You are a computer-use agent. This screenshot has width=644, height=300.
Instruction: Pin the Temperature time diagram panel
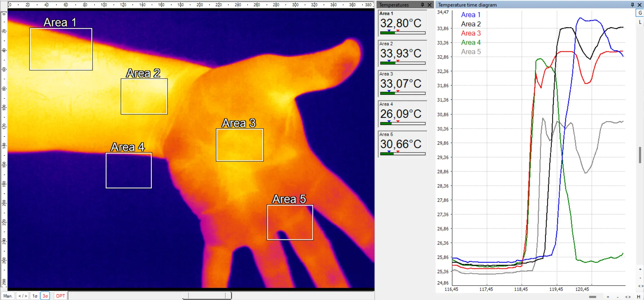(x=632, y=5)
